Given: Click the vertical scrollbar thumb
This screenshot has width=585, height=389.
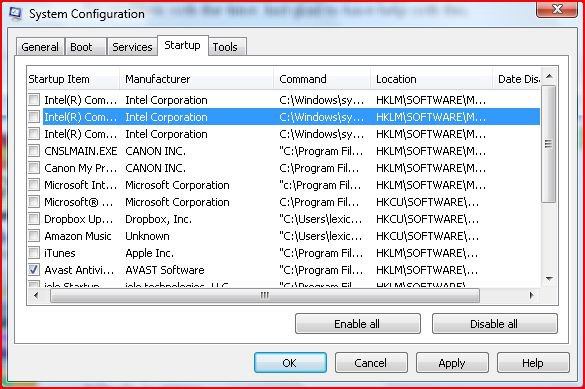Looking at the screenshot, I should click(548, 144).
